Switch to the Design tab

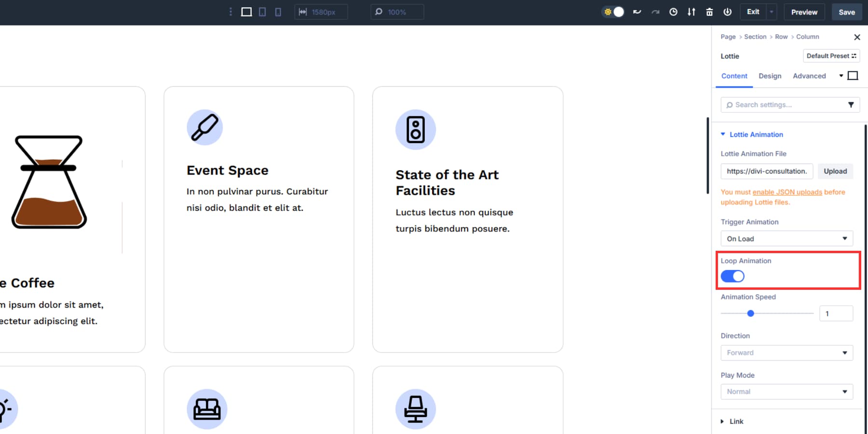[770, 76]
